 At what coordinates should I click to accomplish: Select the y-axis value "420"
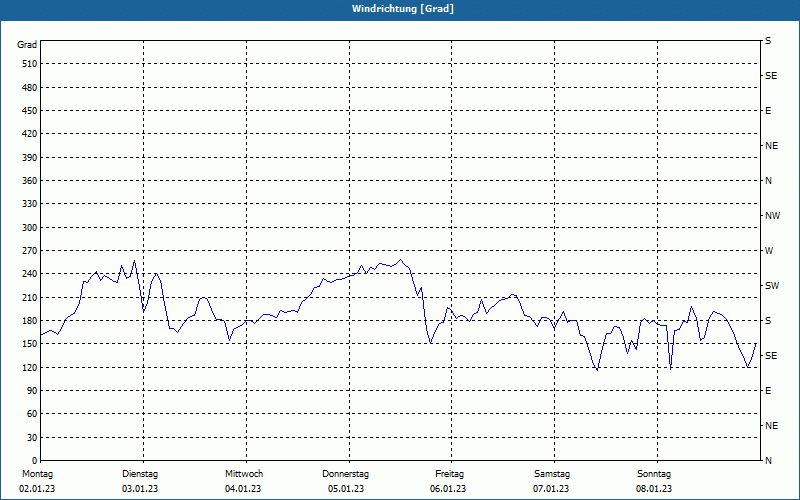click(30, 134)
